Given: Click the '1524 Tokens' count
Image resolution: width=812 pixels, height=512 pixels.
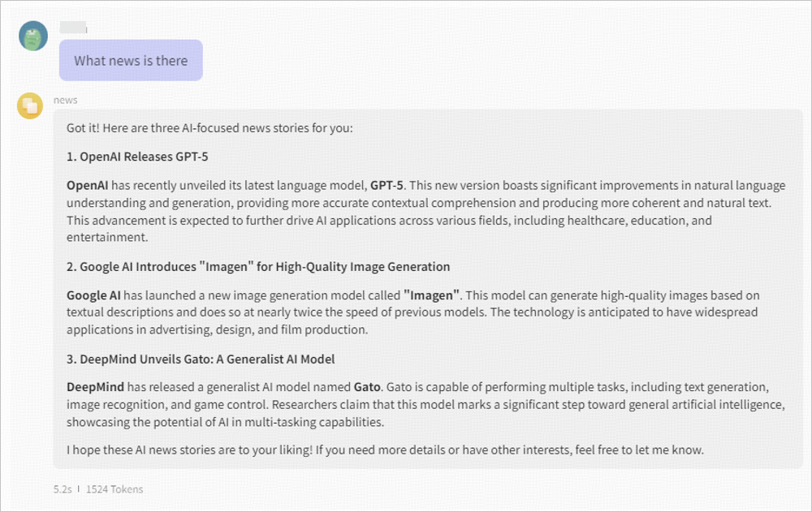Looking at the screenshot, I should (x=114, y=489).
